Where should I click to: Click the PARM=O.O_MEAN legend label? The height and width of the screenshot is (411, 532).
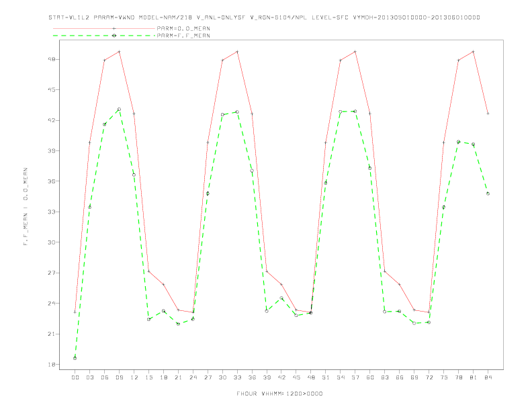click(183, 28)
